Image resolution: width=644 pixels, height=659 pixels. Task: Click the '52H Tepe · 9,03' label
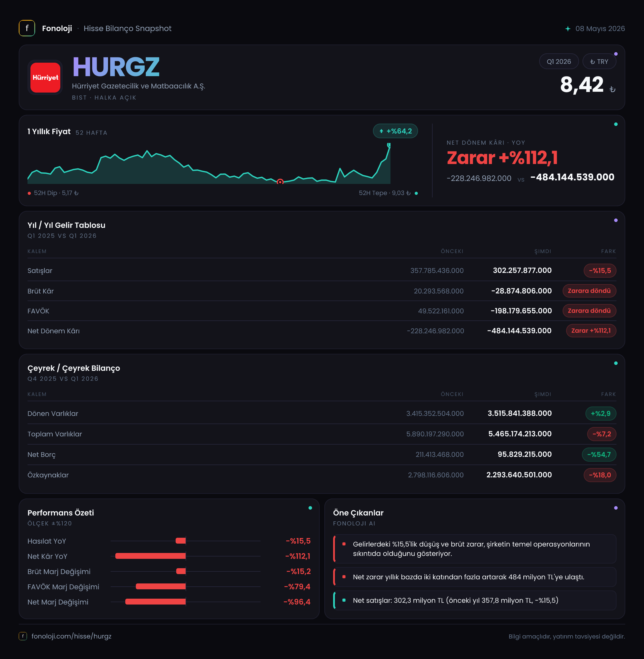[x=385, y=193]
